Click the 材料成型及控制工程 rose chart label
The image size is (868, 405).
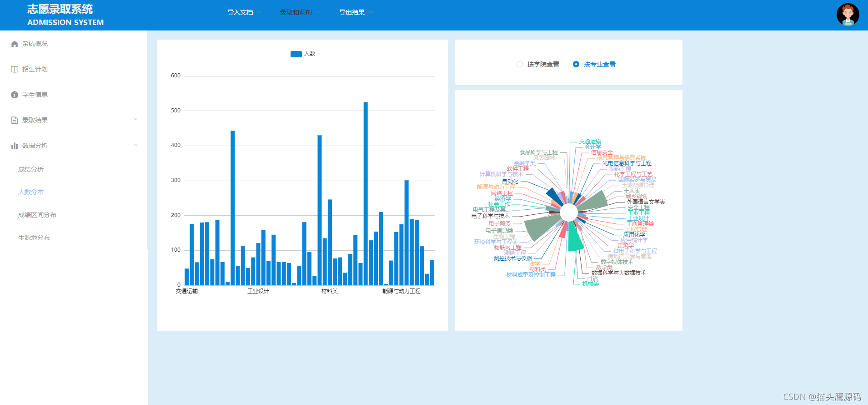[531, 275]
